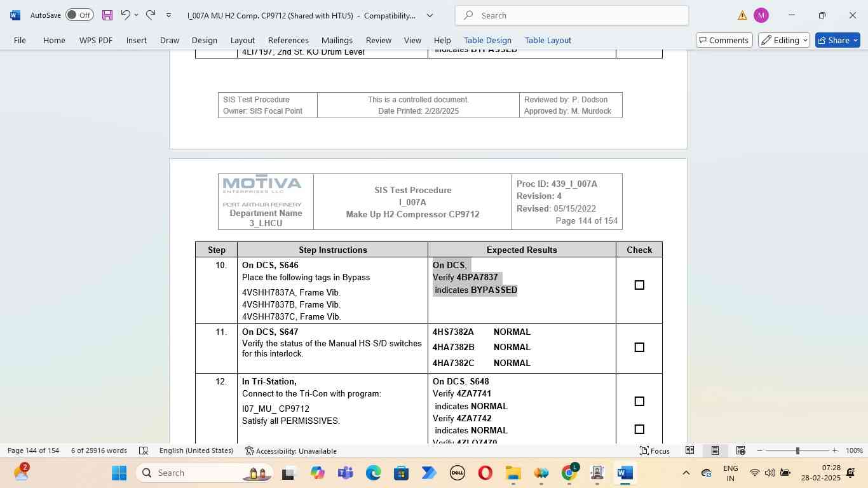This screenshot has height=488, width=868.
Task: Click the zoom slider handle
Action: pyautogui.click(x=797, y=451)
